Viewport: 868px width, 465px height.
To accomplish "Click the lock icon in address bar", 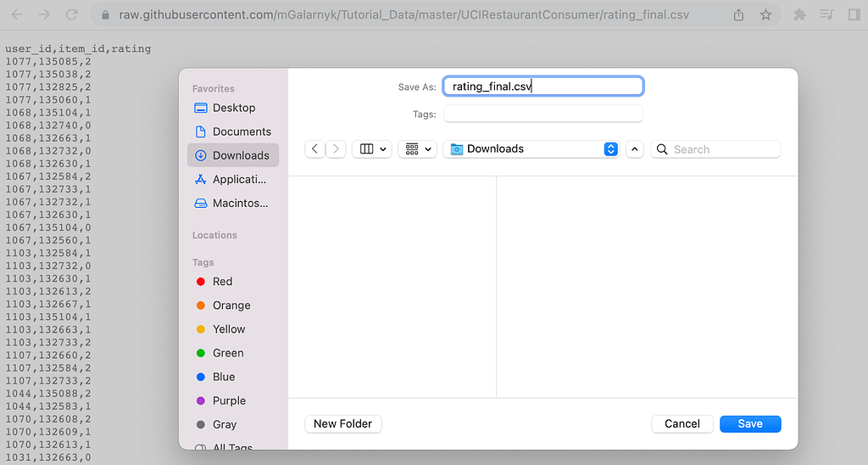I will pos(105,15).
